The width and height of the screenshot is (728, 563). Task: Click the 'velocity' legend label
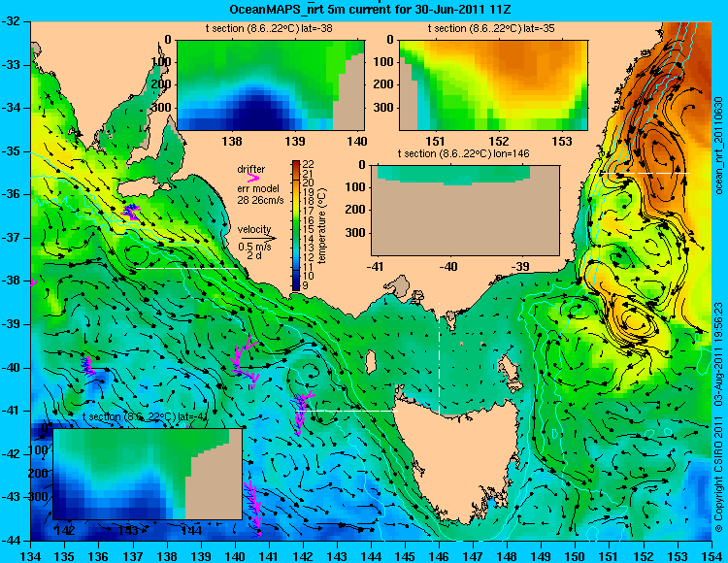tap(254, 229)
